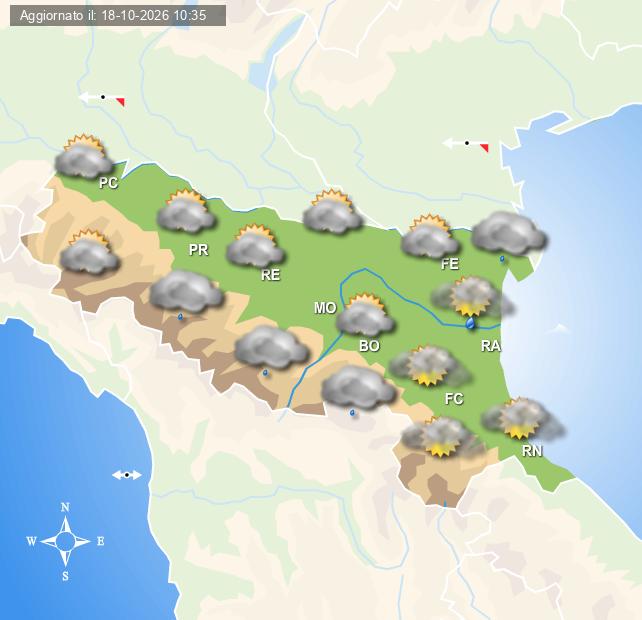Click the hazy sun icon southwest of RN

point(442,437)
